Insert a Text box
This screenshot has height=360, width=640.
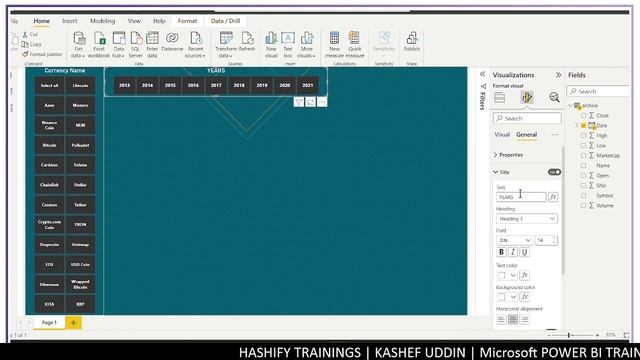288,44
